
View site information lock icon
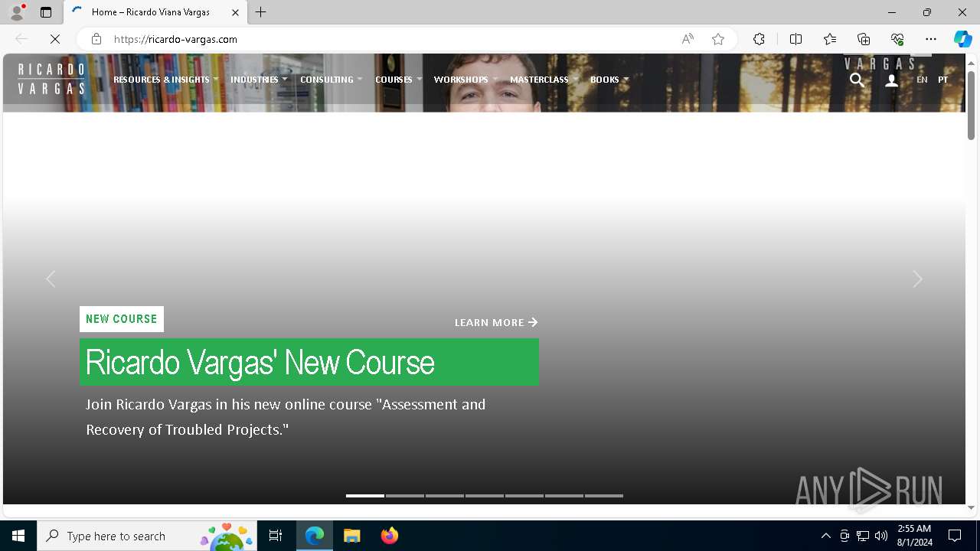[x=96, y=39]
